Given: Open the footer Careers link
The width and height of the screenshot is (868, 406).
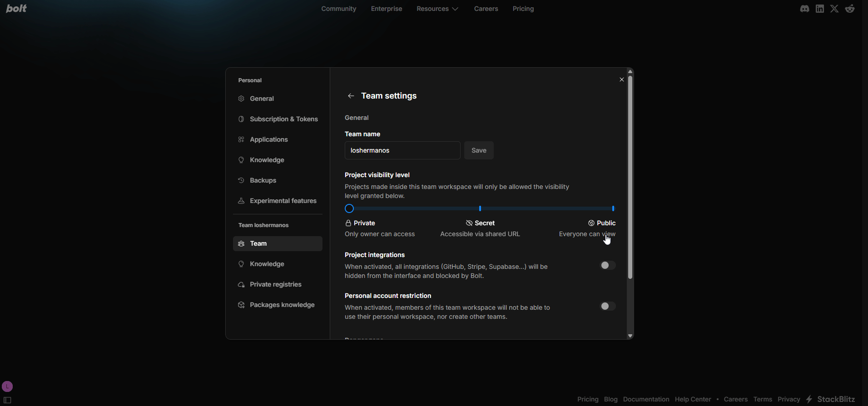Looking at the screenshot, I should pyautogui.click(x=736, y=399).
